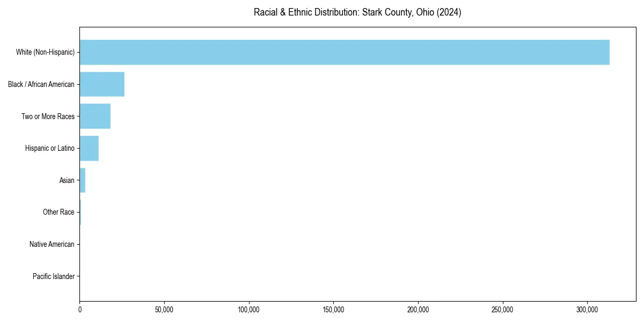
Task: Click the White (Non-Hispanic) axis label
Action: pyautogui.click(x=45, y=52)
